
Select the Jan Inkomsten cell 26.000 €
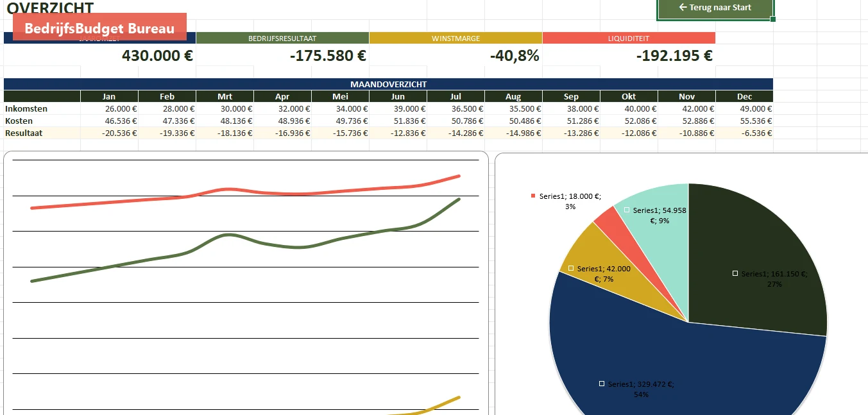point(109,109)
